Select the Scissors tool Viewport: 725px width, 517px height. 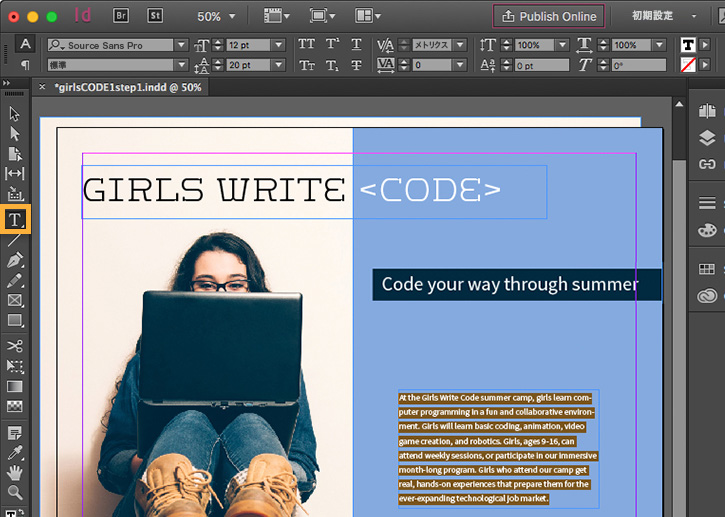coord(14,346)
